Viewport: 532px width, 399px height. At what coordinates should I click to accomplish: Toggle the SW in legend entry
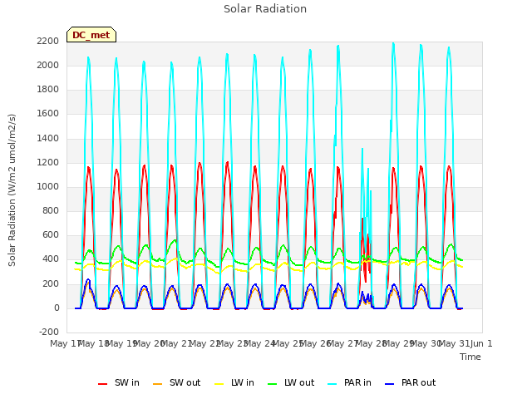point(119,382)
